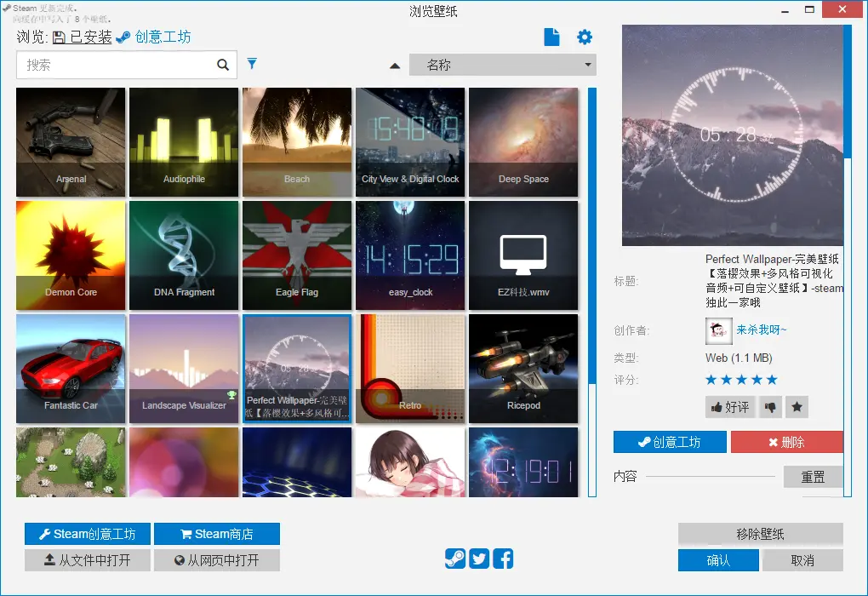Viewport: 868px width, 596px height.
Task: Click the author avatar image
Action: coord(718,330)
